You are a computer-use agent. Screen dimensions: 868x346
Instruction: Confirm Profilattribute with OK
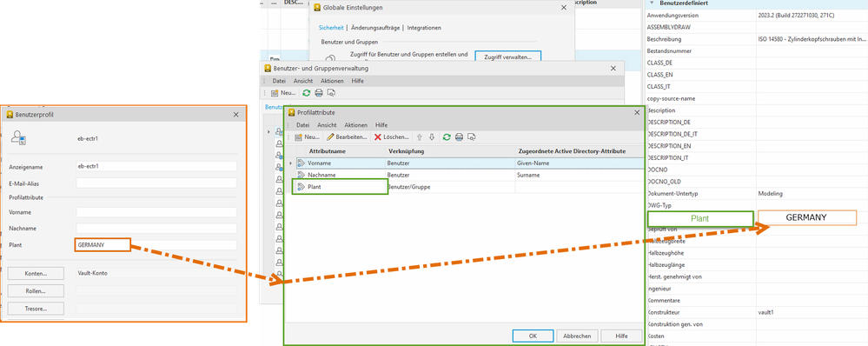[533, 336]
